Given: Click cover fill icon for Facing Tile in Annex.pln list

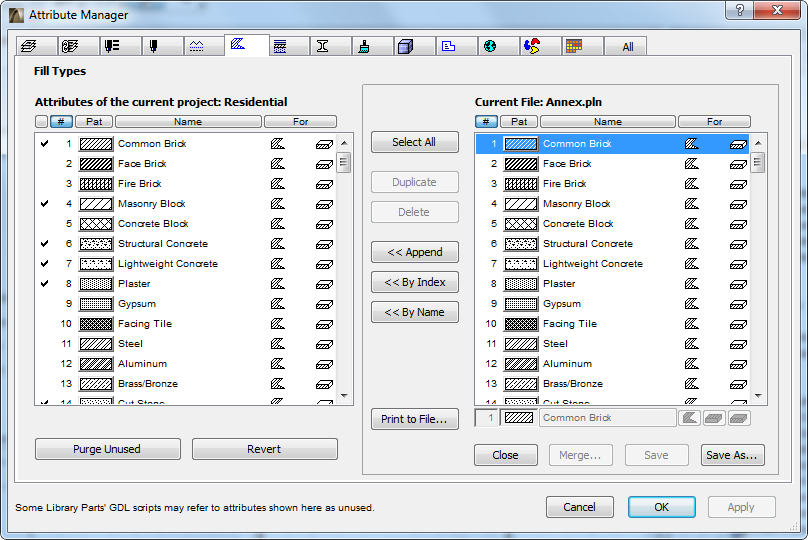Looking at the screenshot, I should pyautogui.click(x=738, y=325).
